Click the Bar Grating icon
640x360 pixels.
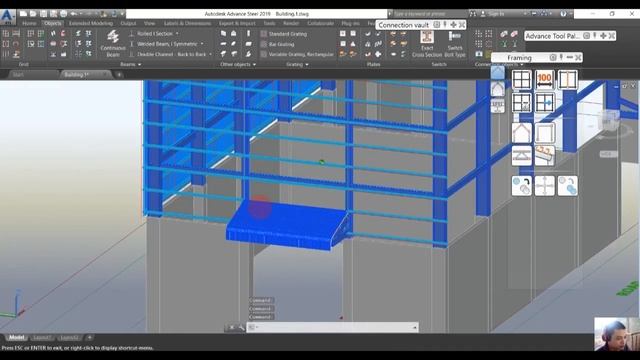264,44
